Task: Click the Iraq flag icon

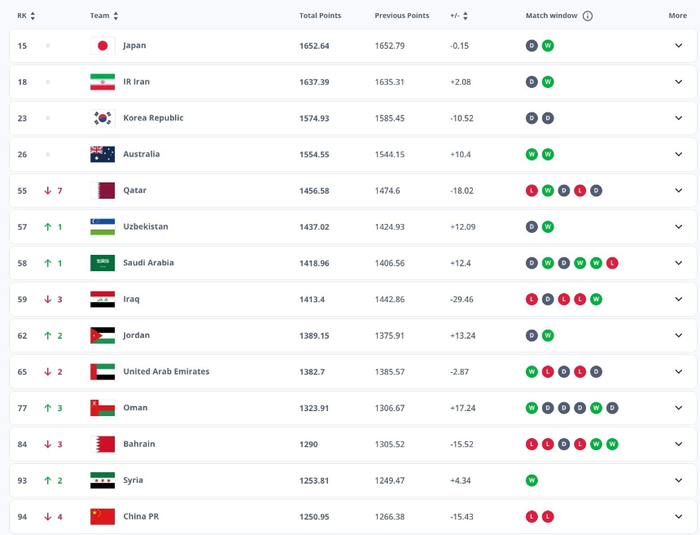Action: (x=102, y=299)
